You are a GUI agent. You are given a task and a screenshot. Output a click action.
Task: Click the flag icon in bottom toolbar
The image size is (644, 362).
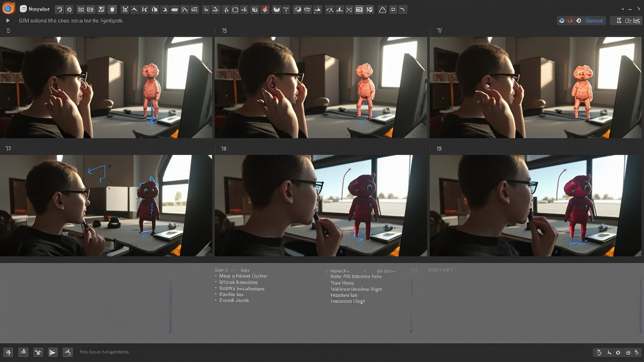(52, 352)
